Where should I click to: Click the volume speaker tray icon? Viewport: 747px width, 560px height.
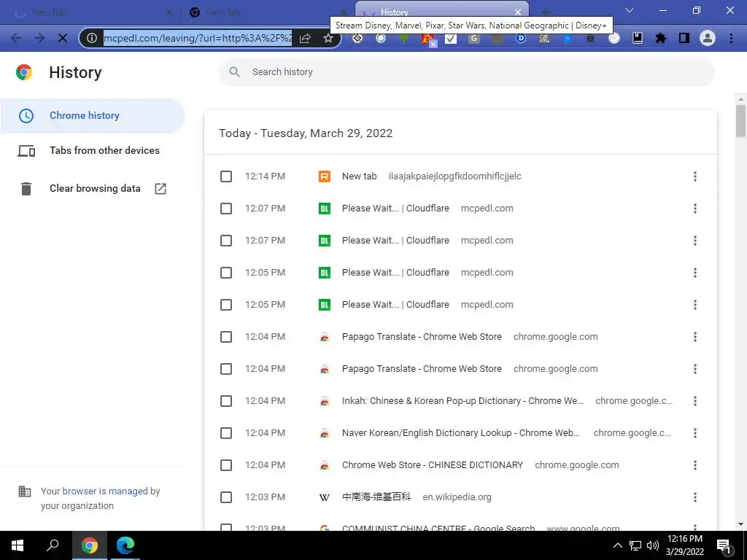coord(653,545)
